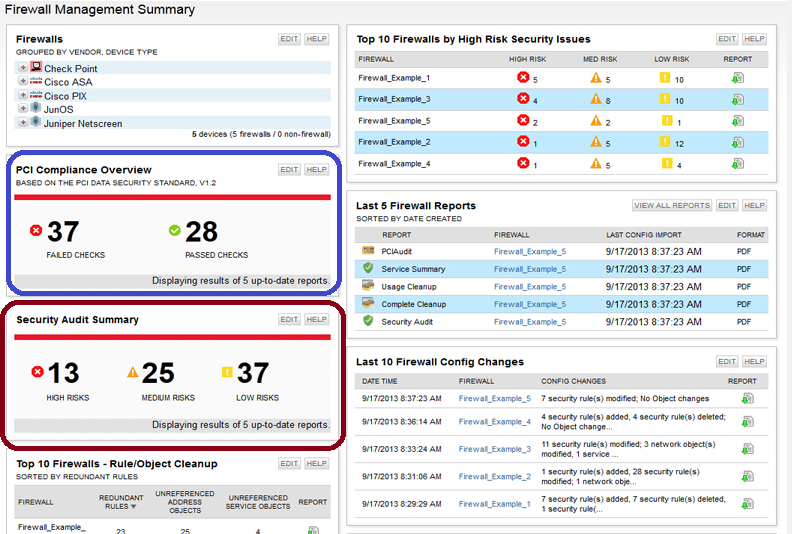Open Help for PCI Compliance Overview
This screenshot has width=792, height=534.
pyautogui.click(x=317, y=170)
